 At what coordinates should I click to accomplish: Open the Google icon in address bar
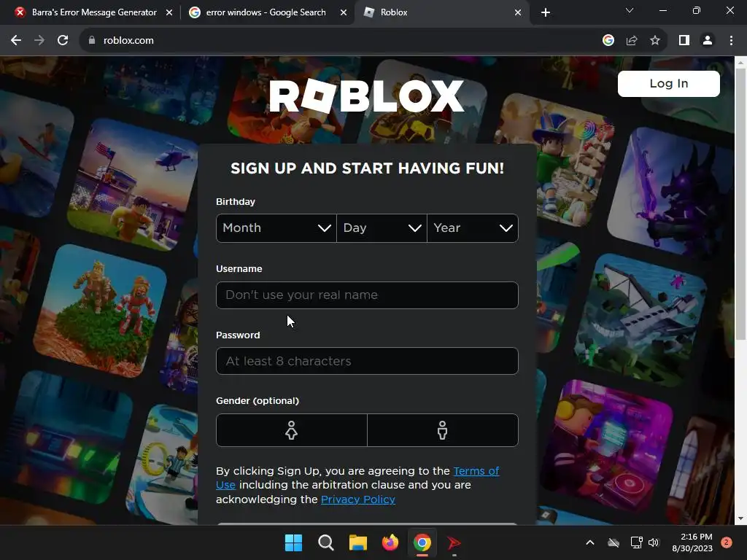coord(608,41)
